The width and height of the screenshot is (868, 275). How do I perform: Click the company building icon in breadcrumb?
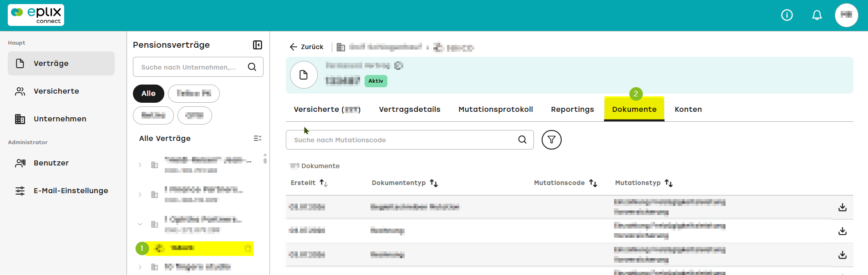340,47
